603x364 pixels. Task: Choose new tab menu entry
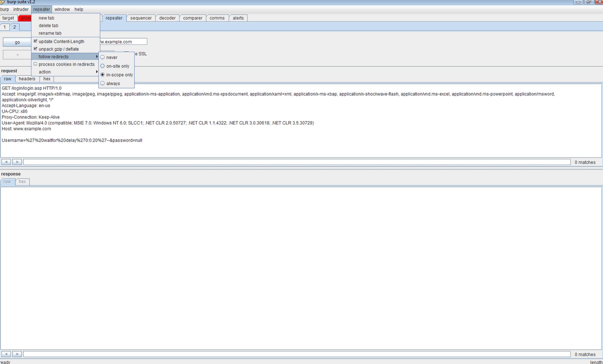[66, 18]
